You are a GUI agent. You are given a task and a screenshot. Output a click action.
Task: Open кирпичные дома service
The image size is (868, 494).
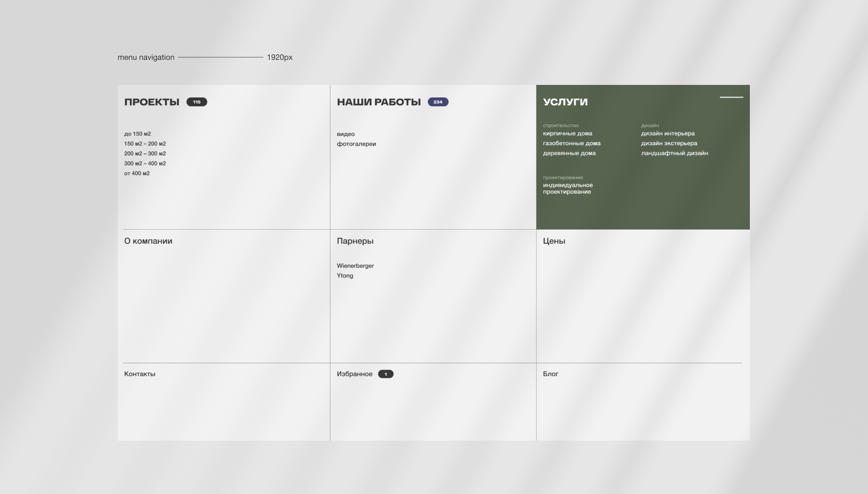tap(568, 134)
